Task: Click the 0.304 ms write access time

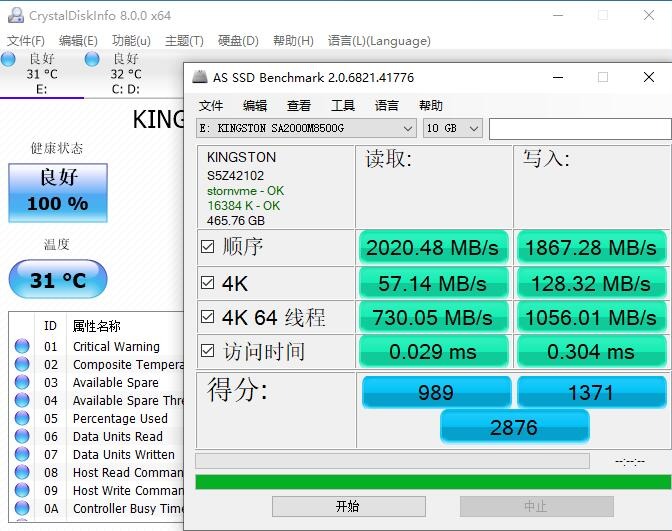Action: point(591,351)
